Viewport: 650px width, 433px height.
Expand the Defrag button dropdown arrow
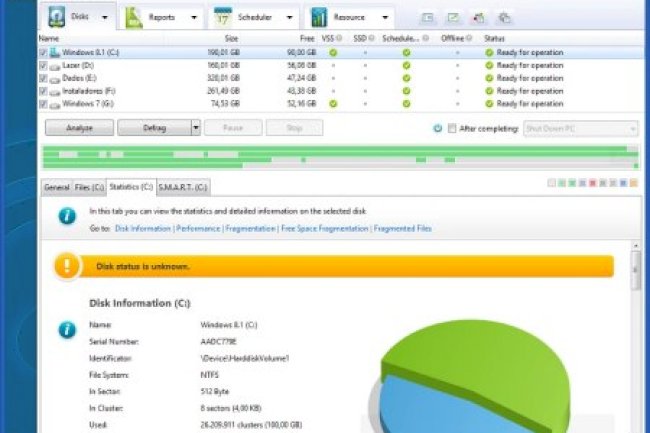(196, 128)
